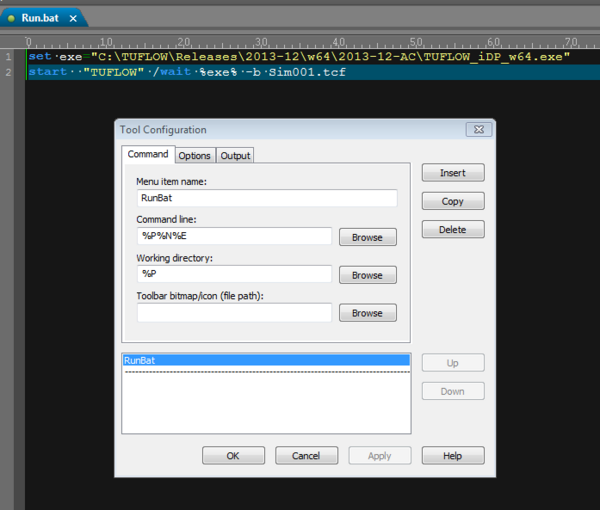Click the Working directory text field

coord(234,274)
